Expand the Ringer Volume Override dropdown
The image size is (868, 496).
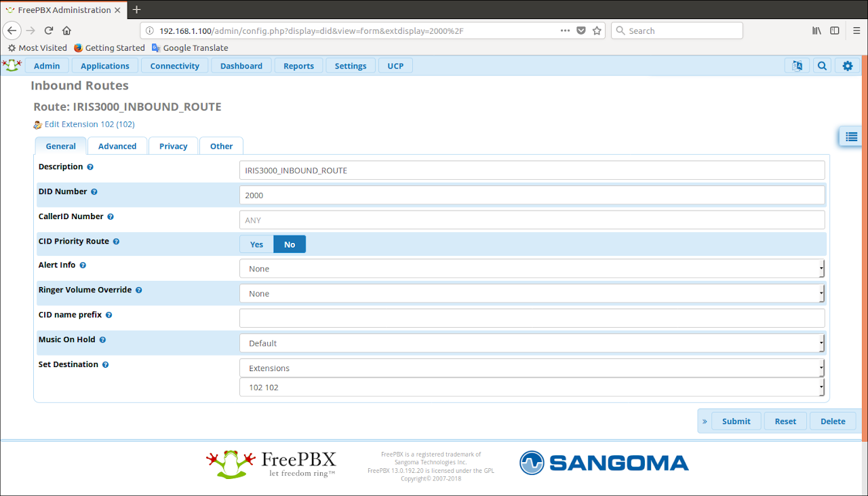tap(532, 294)
